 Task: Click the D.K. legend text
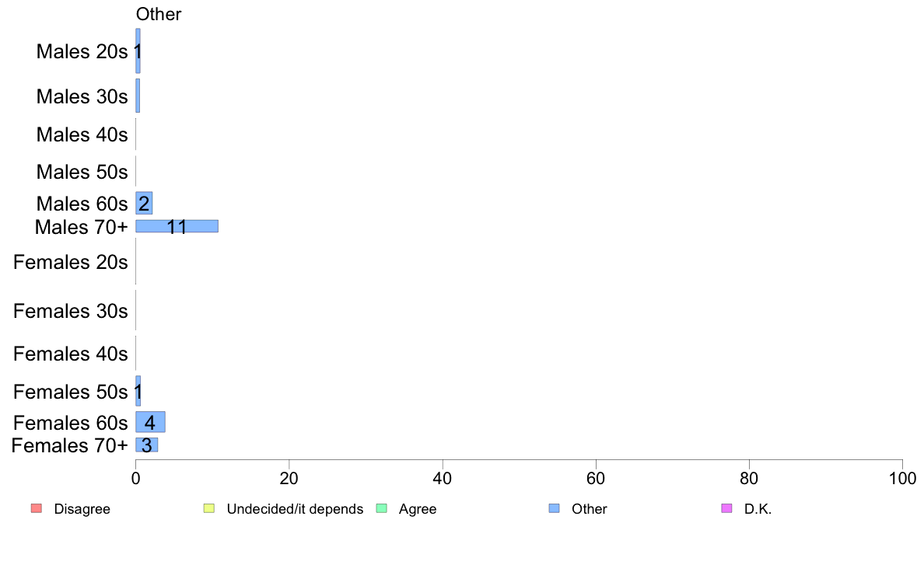coord(758,509)
